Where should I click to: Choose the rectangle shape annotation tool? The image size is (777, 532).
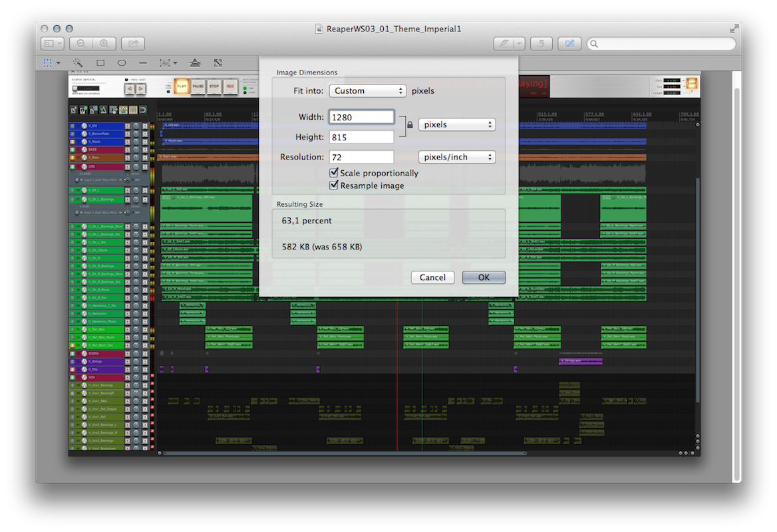tap(100, 63)
